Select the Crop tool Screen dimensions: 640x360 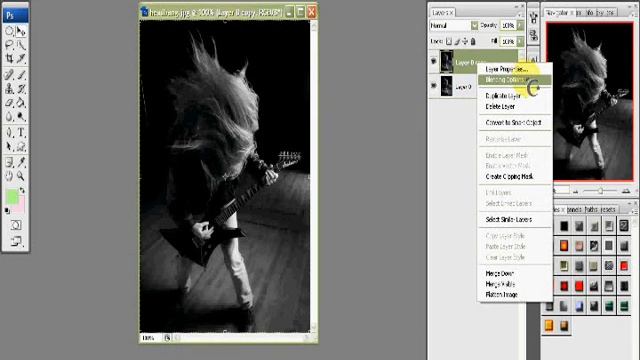click(9, 58)
